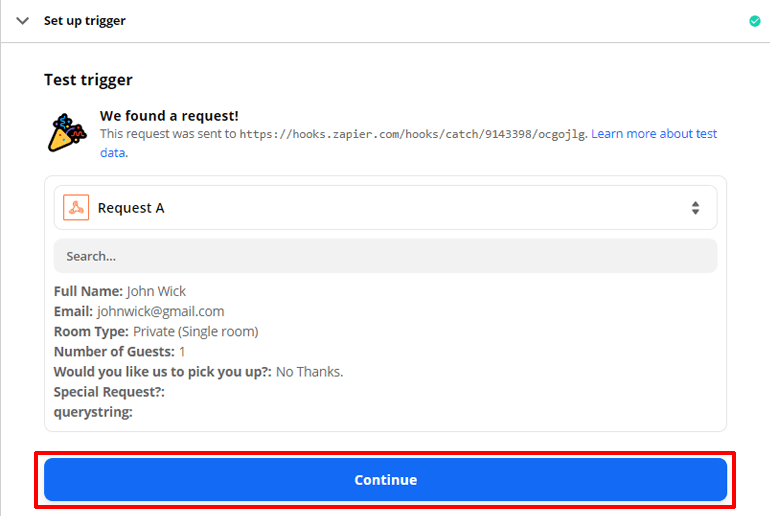Screen dimensions: 770x516
Task: Select the Full Name: John Wick row
Action: pyautogui.click(x=120, y=291)
